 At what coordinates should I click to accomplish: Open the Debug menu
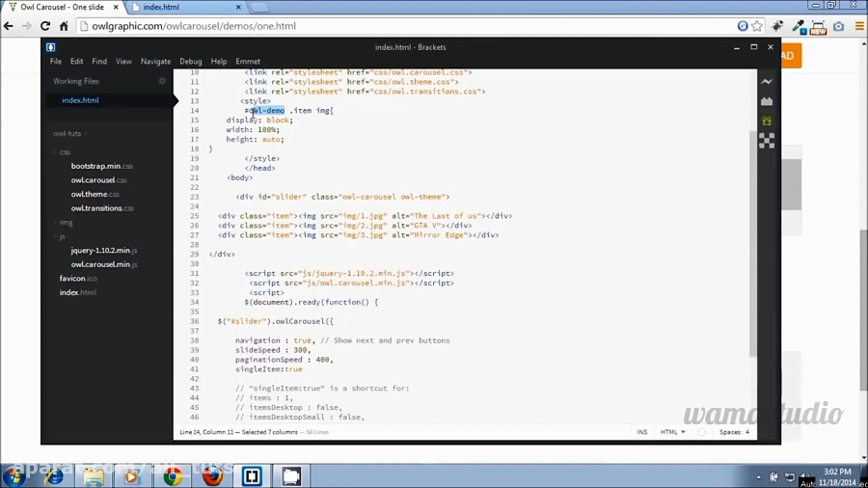(190, 62)
